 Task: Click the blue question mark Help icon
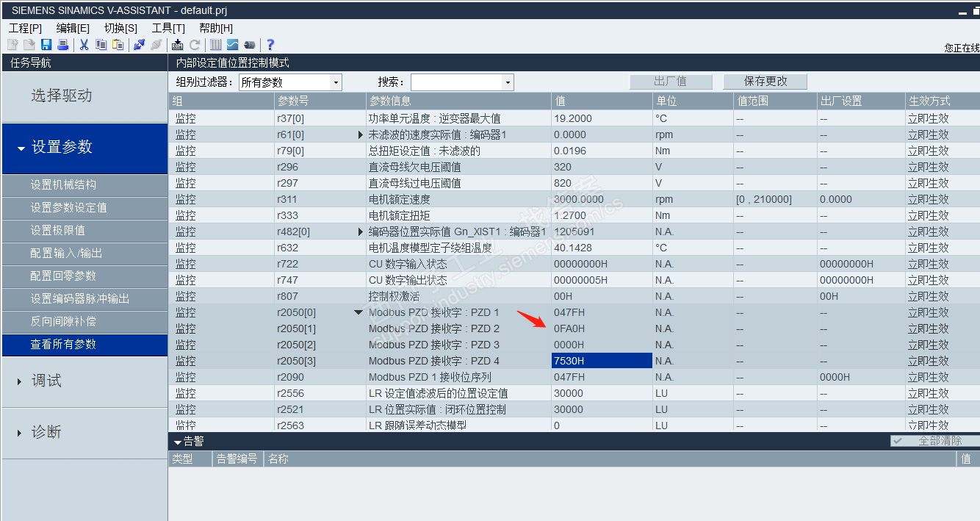pos(270,45)
